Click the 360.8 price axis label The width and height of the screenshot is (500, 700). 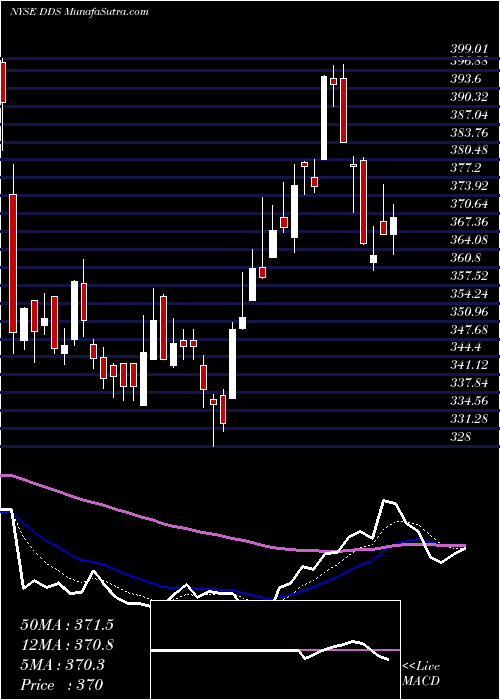click(x=465, y=258)
